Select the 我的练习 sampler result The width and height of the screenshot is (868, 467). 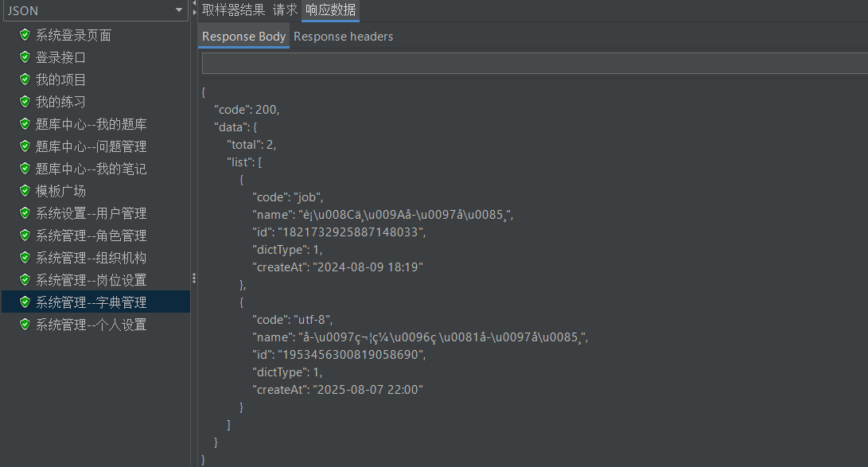(x=61, y=102)
